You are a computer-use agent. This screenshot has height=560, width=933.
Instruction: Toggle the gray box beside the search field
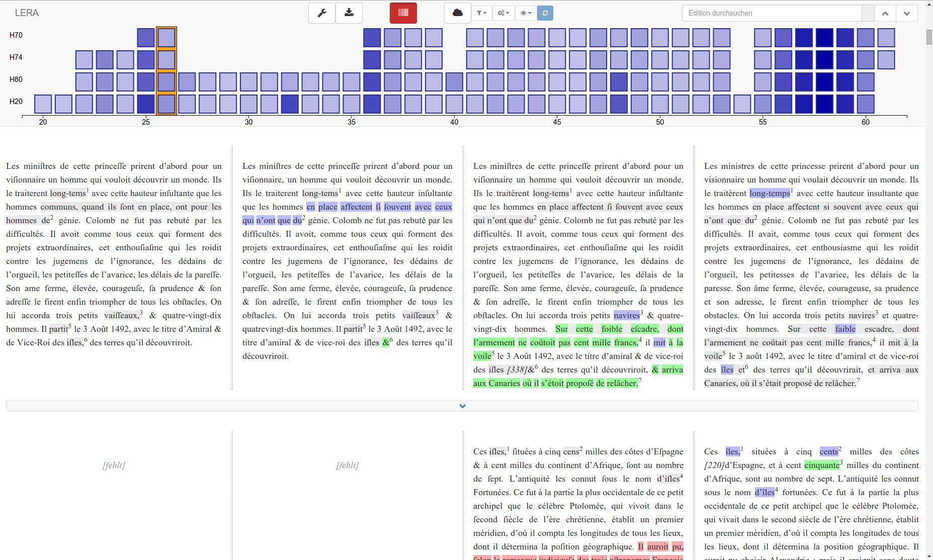click(x=868, y=13)
